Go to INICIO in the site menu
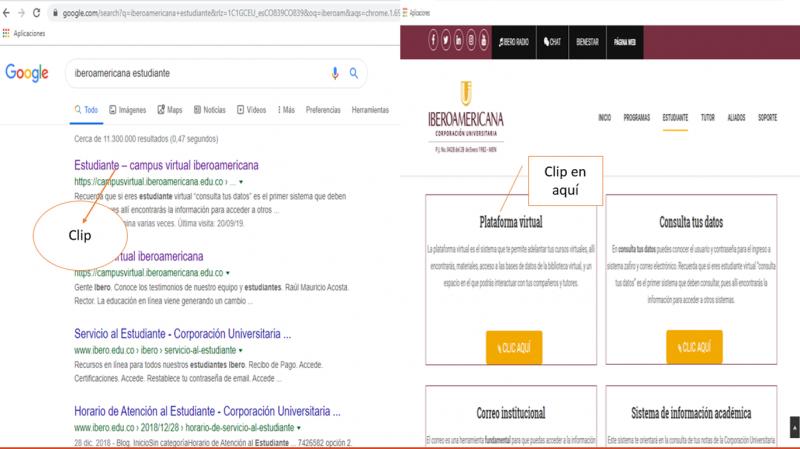The width and height of the screenshot is (800, 449). coord(604,118)
